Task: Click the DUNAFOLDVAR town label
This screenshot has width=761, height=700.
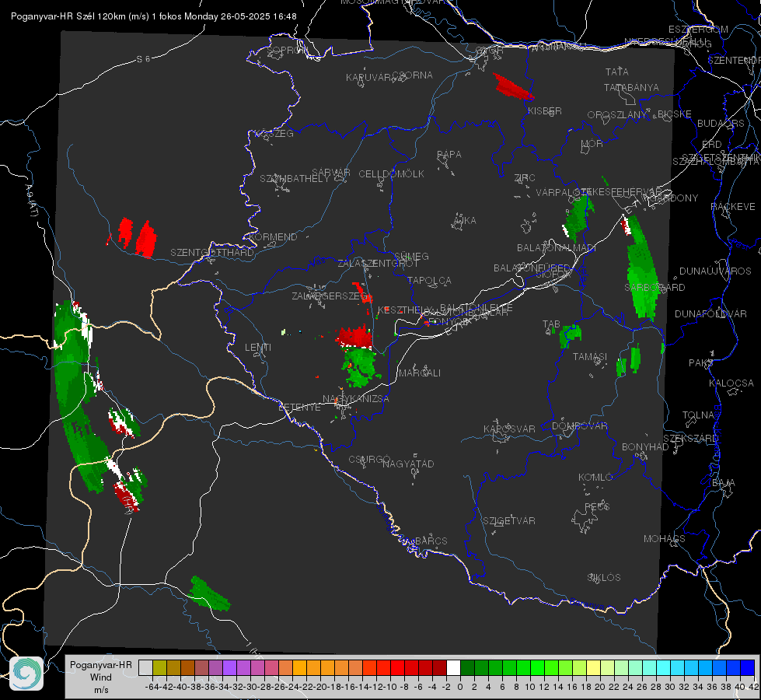Action: tap(710, 314)
